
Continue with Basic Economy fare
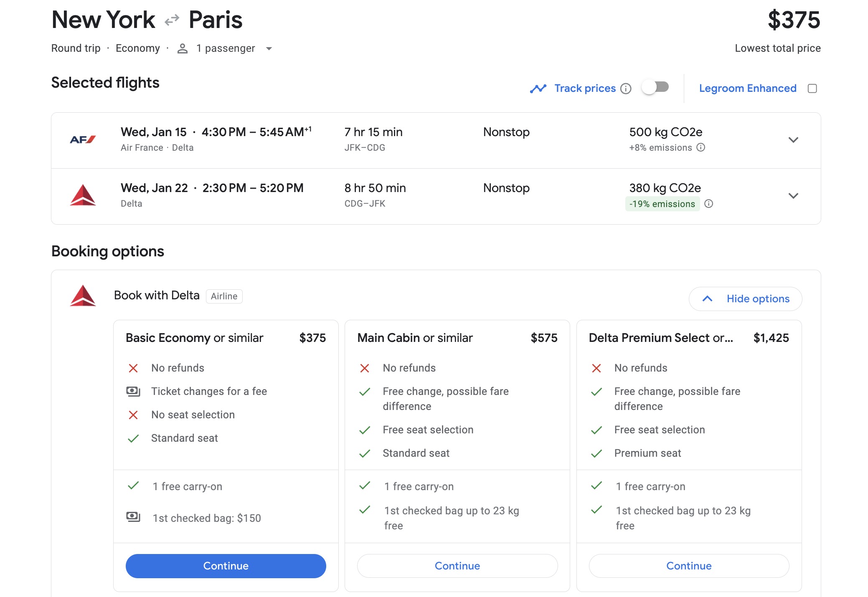click(x=226, y=566)
